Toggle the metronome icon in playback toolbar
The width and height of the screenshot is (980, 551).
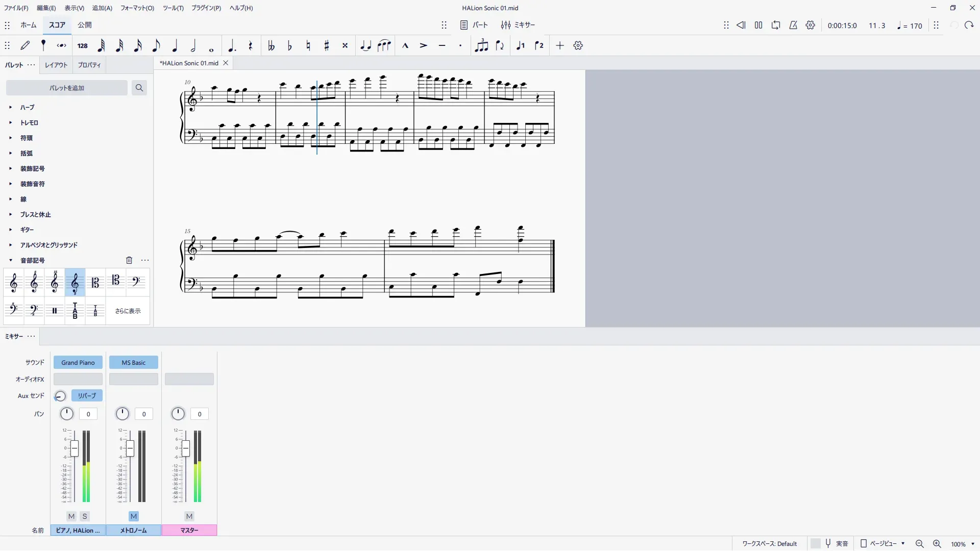click(793, 25)
